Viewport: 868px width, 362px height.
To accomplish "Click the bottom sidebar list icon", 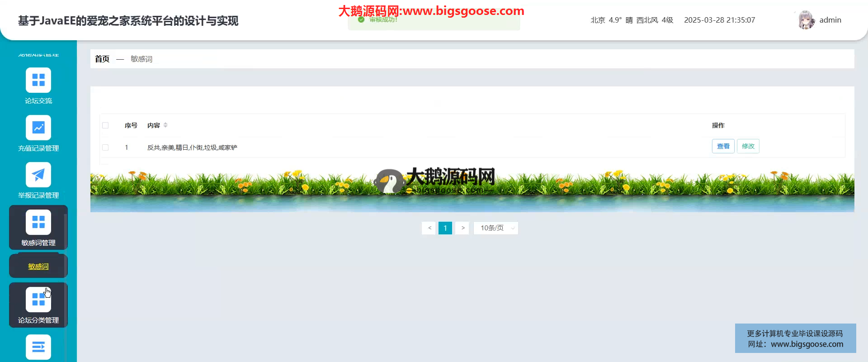I will click(38, 347).
